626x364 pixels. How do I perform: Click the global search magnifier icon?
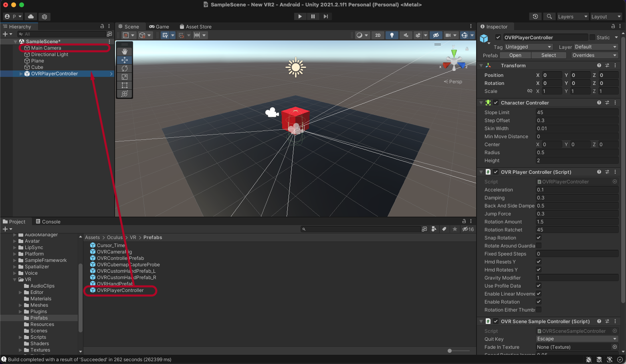tap(549, 16)
